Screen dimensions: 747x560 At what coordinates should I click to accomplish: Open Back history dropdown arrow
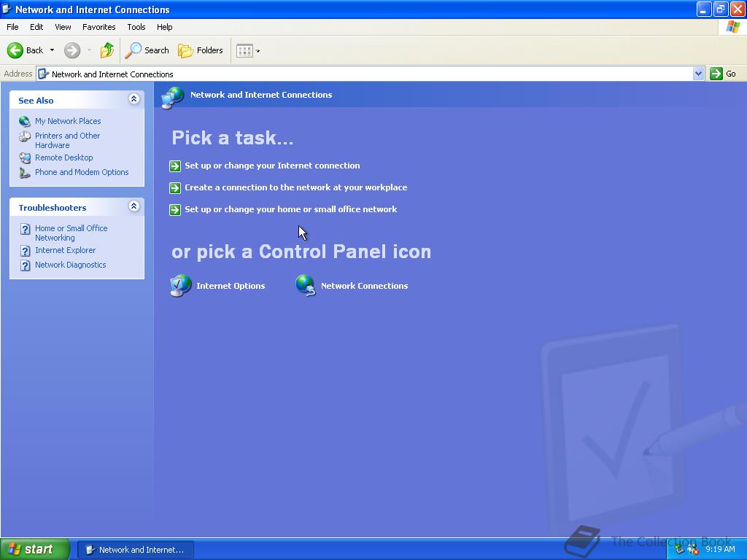(52, 50)
